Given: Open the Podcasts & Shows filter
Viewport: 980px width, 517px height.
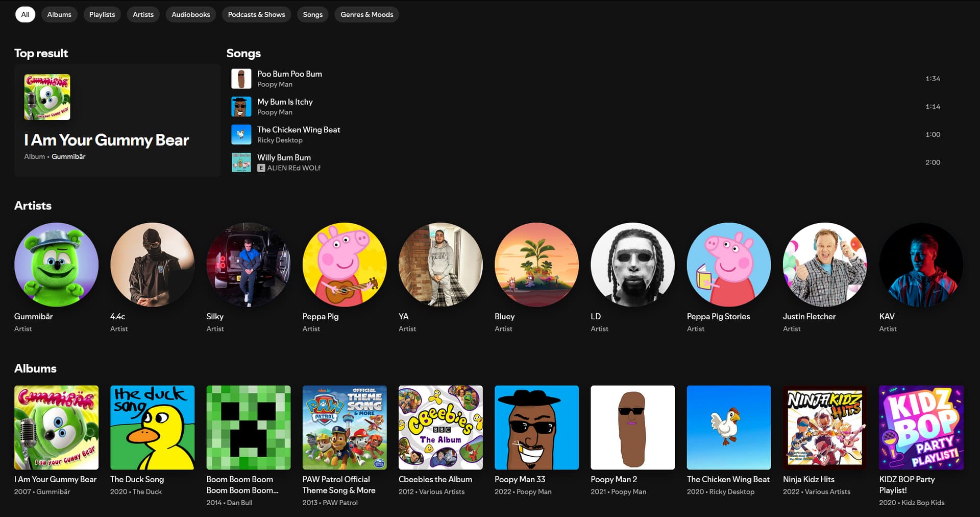Looking at the screenshot, I should pos(256,14).
